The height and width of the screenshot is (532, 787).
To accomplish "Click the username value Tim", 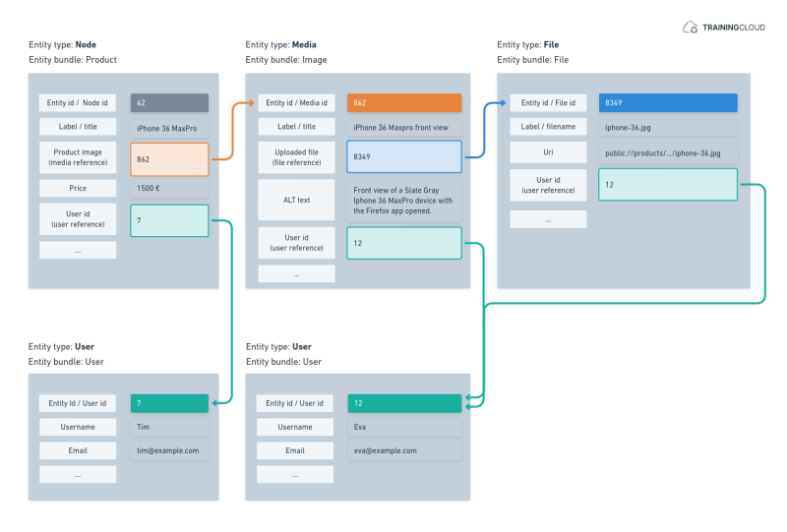I will [169, 427].
